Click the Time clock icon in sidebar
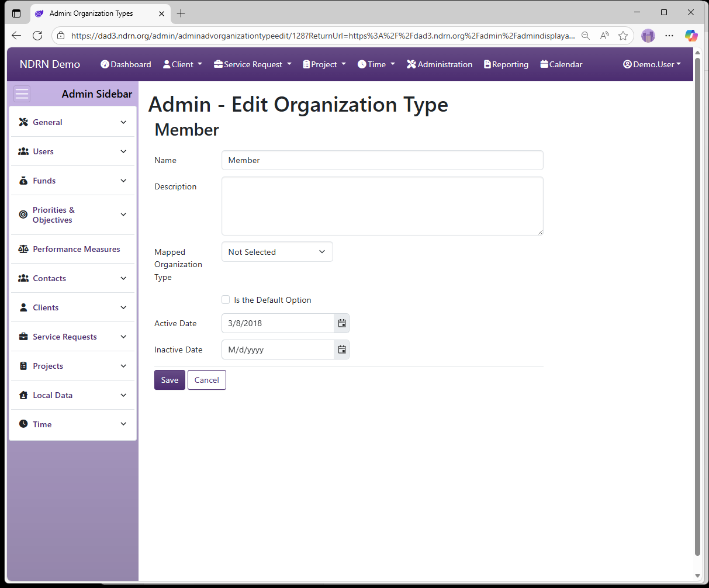Screen dimensions: 709x588 point(23,424)
